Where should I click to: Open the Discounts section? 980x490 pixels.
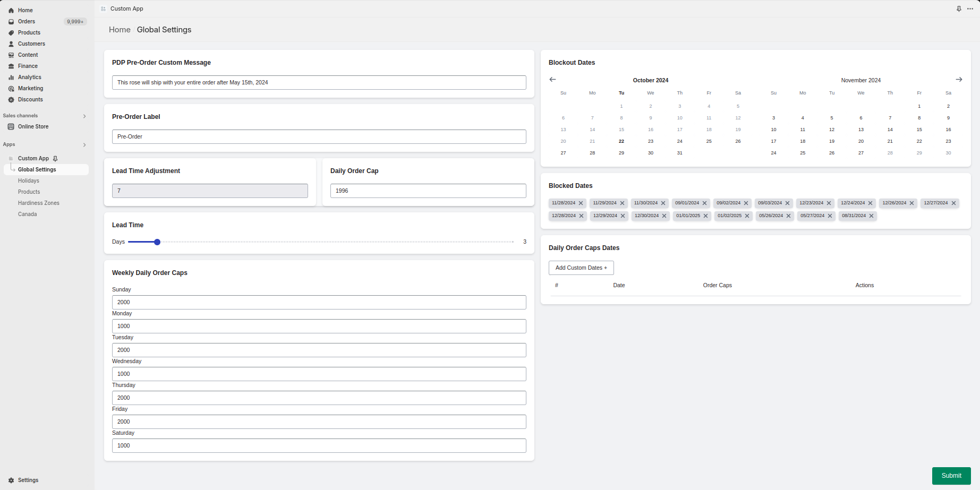tap(12, 99)
